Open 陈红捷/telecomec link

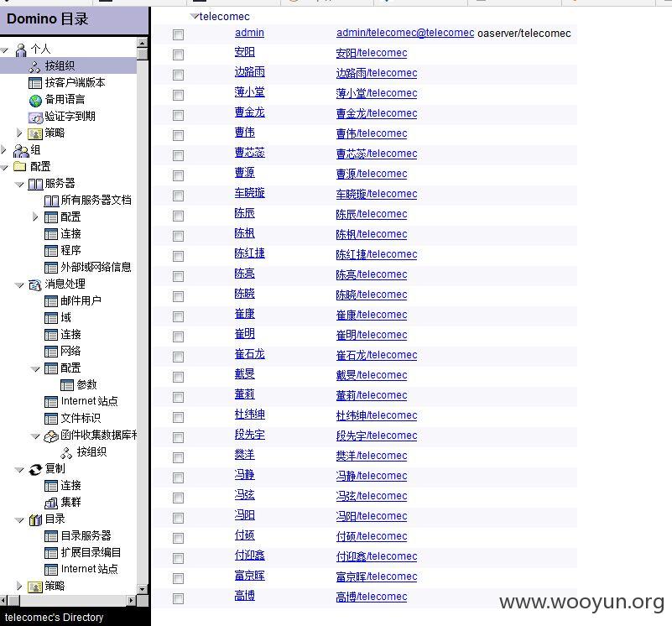377,254
